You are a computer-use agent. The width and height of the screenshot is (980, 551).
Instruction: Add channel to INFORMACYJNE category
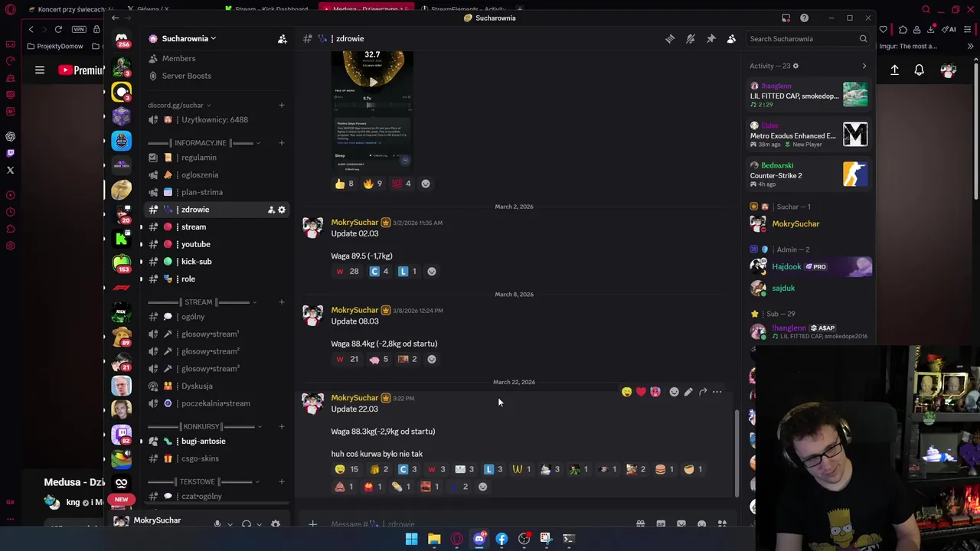[282, 143]
